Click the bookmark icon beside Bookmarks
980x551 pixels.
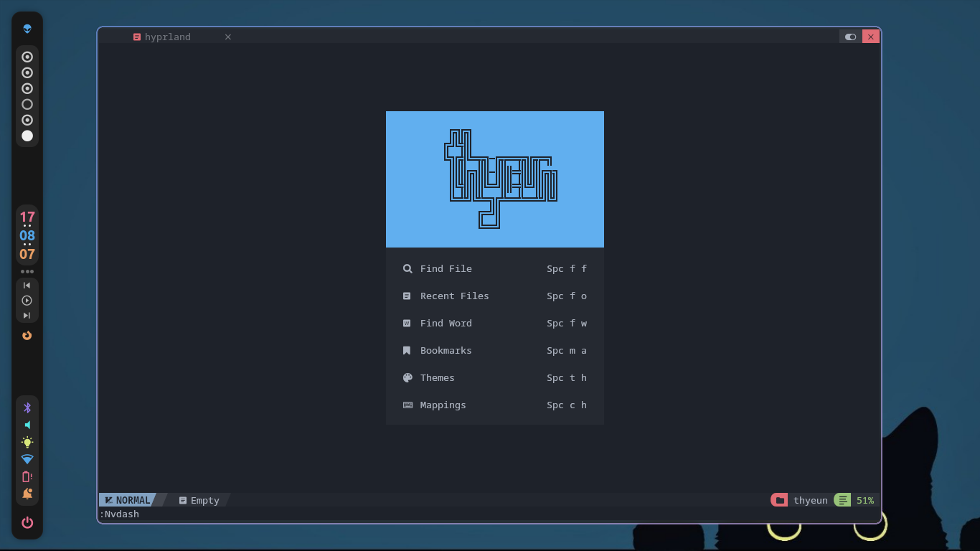coord(407,350)
